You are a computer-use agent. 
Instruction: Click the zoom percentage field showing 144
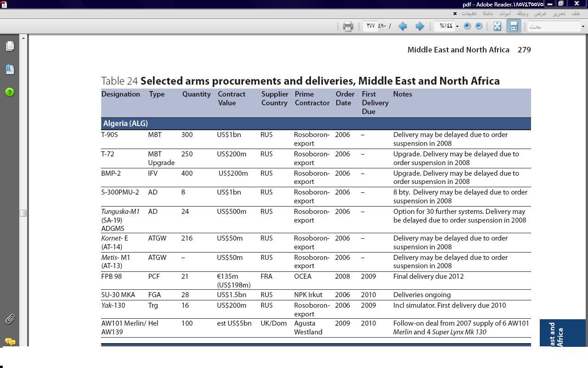[x=445, y=26]
